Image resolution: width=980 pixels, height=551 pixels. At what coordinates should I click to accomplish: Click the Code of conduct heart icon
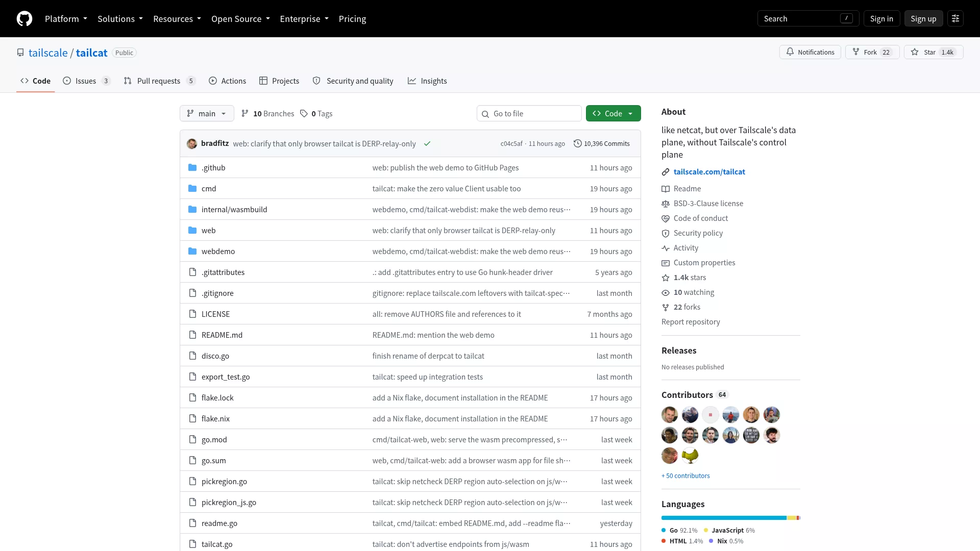pyautogui.click(x=666, y=218)
